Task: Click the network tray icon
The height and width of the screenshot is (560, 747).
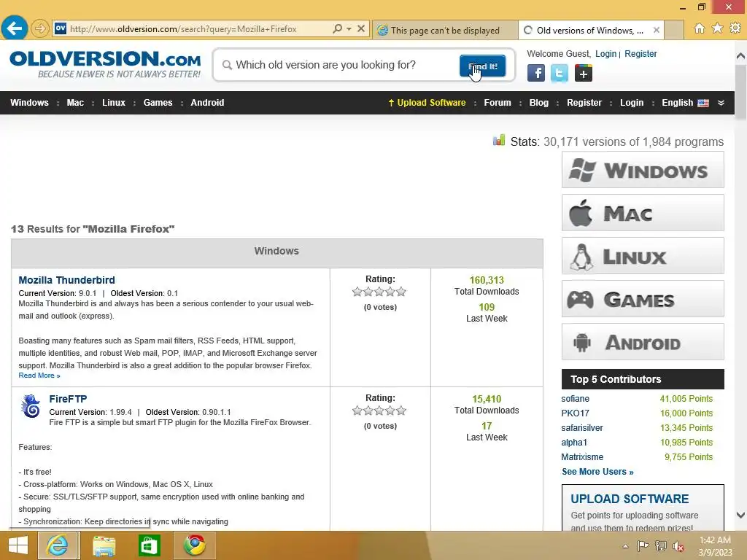Action: [661, 545]
